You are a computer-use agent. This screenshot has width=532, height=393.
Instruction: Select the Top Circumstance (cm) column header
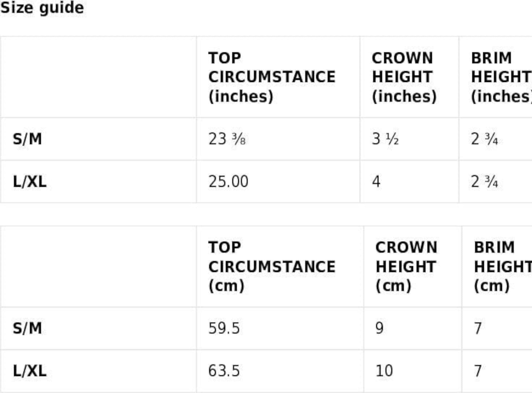(272, 267)
